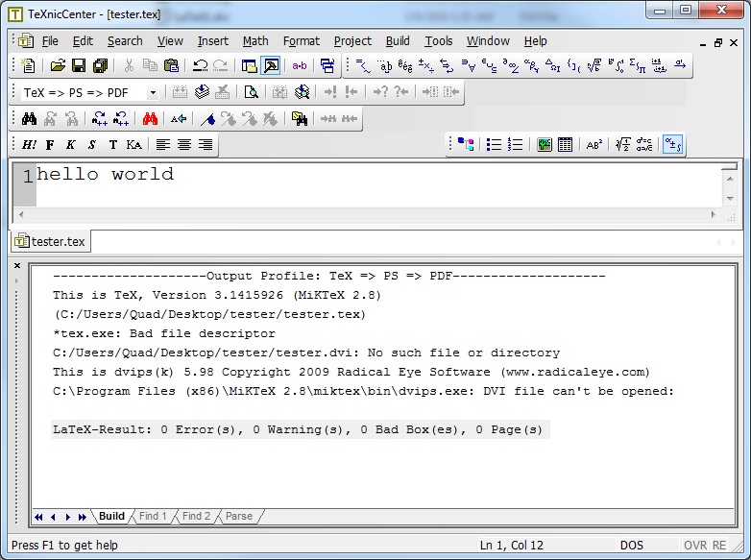Open square root fraction palette

(594, 65)
